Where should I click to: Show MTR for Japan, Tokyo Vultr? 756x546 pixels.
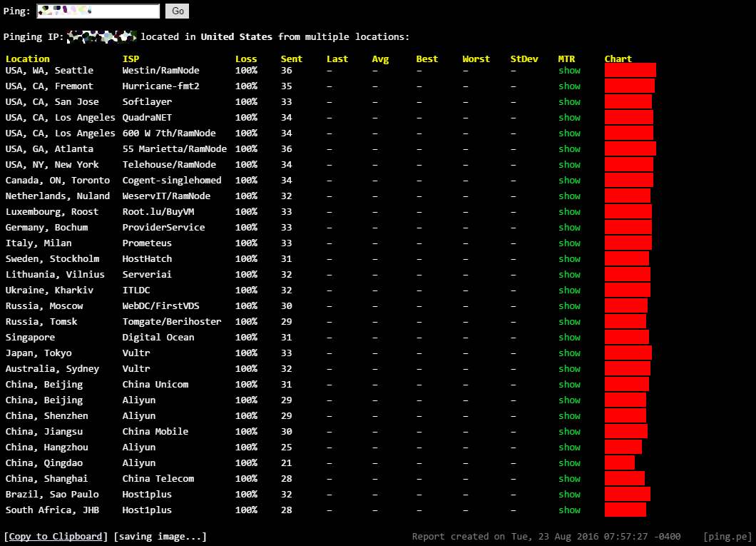[569, 353]
